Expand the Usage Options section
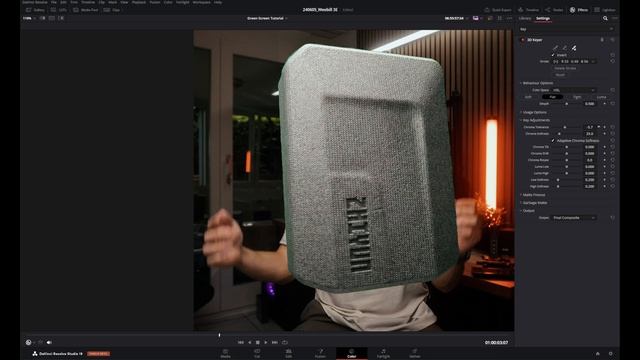This screenshot has height=360, width=640. pyautogui.click(x=534, y=112)
